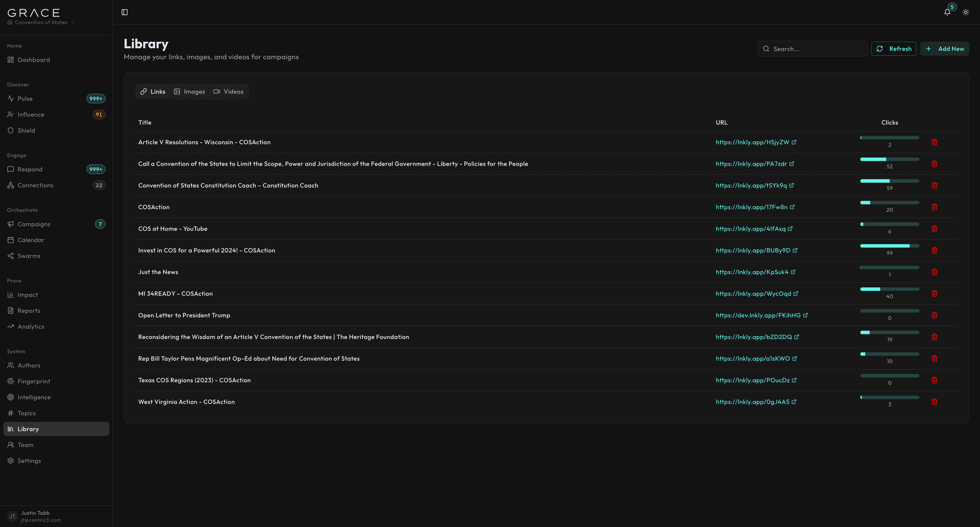Select the Swarms icon in Orchestrate
The width and height of the screenshot is (980, 527).
[x=11, y=256]
